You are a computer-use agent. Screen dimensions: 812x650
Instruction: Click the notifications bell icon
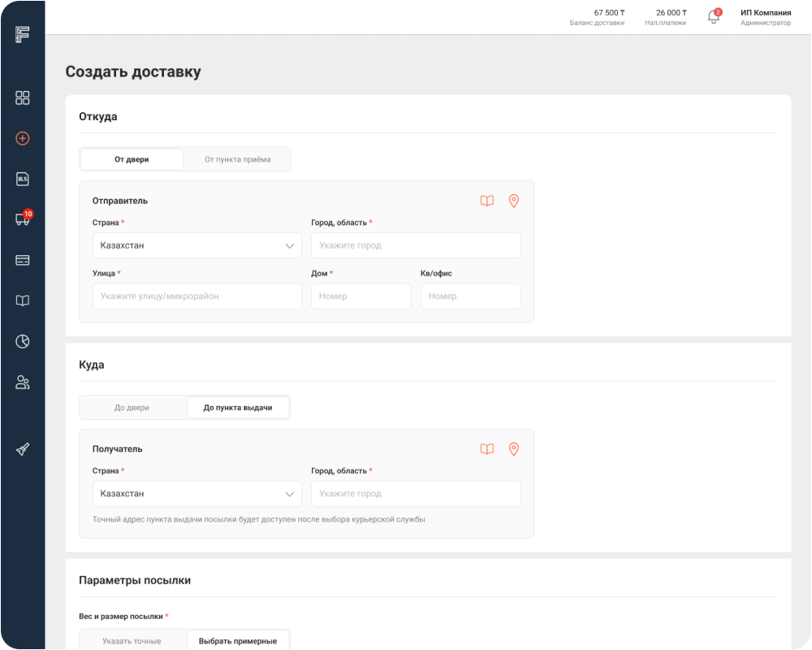coord(714,17)
